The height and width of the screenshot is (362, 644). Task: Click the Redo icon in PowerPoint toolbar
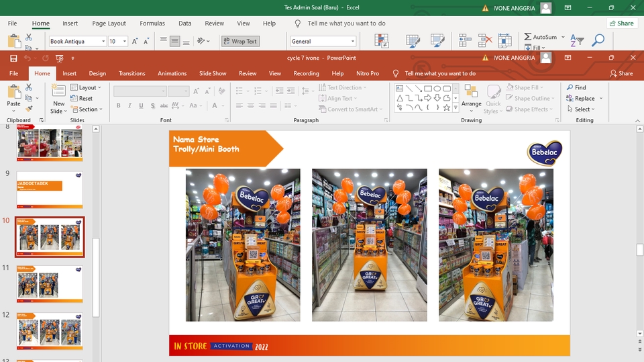coord(45,58)
